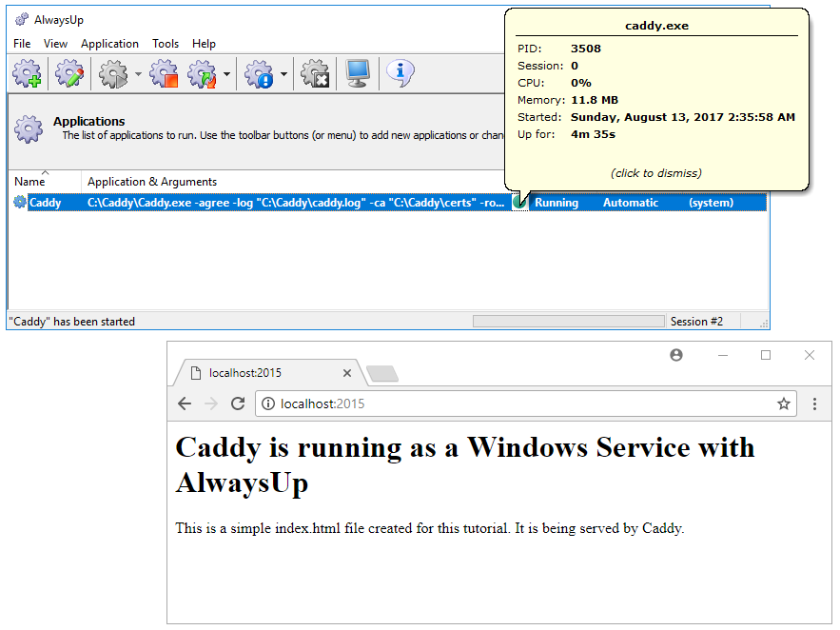Click the Application & Arguments column header
This screenshot has width=840, height=630.
pos(152,182)
